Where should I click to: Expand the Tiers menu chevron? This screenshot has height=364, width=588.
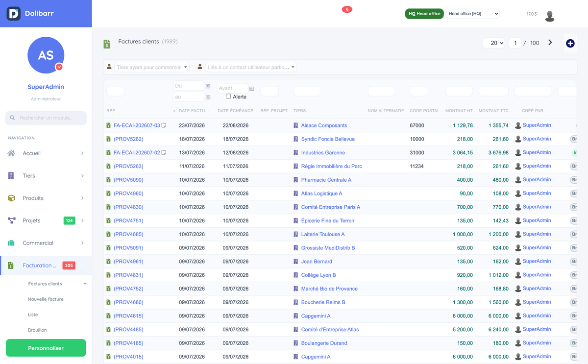82,176
